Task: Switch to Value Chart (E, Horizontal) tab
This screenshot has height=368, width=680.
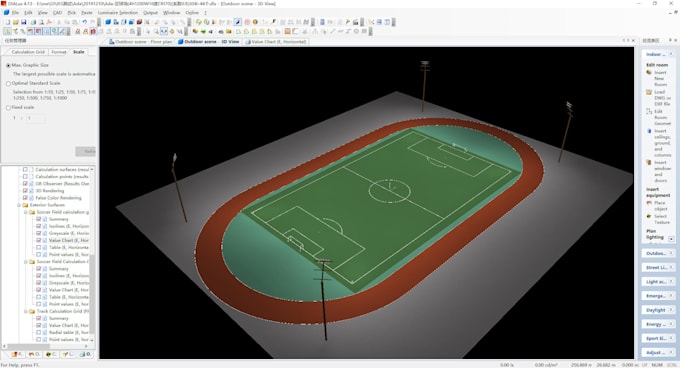Action: pos(276,42)
